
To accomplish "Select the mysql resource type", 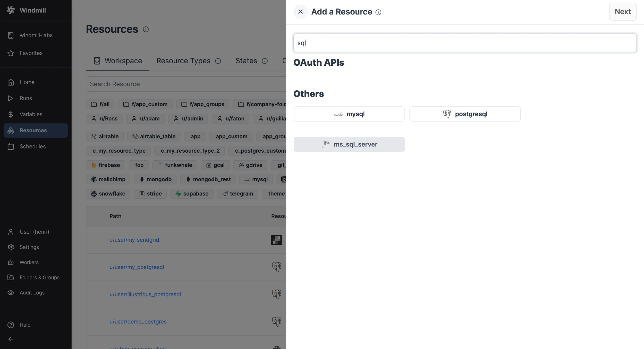I will [349, 114].
